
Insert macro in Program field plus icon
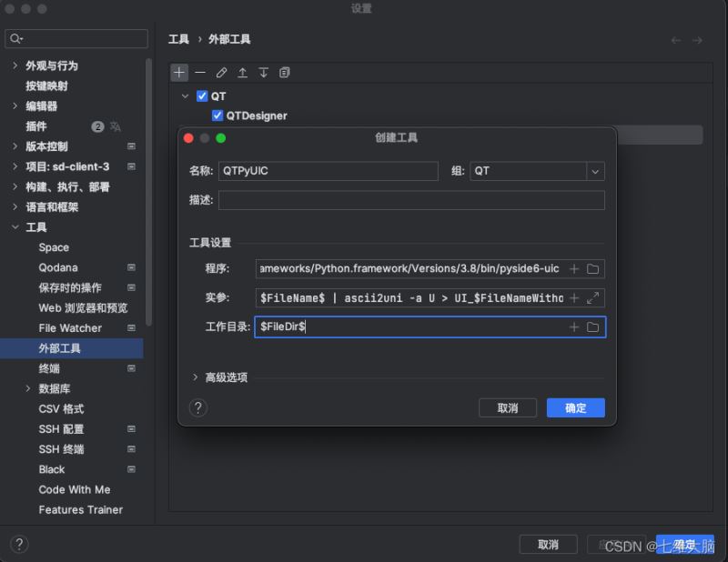point(574,268)
